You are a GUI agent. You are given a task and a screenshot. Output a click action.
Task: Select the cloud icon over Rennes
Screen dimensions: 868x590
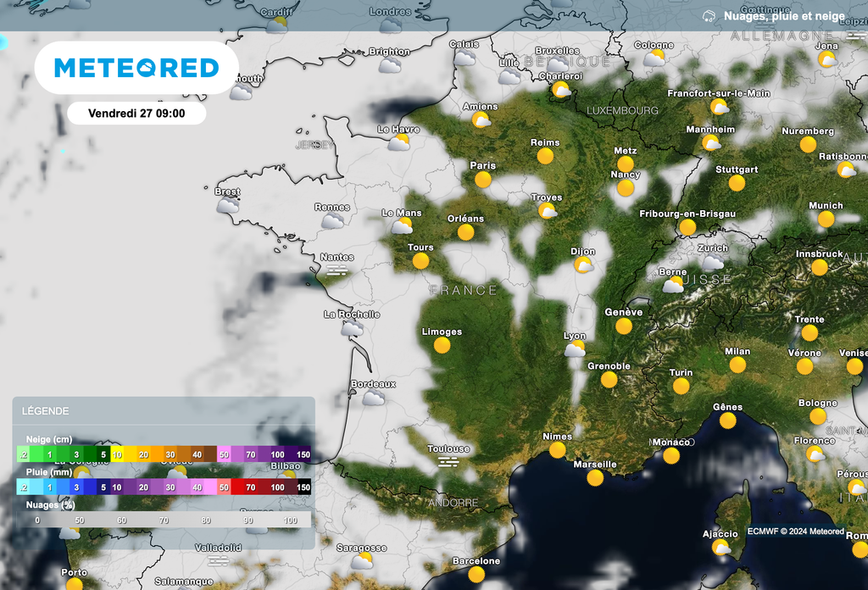332,221
